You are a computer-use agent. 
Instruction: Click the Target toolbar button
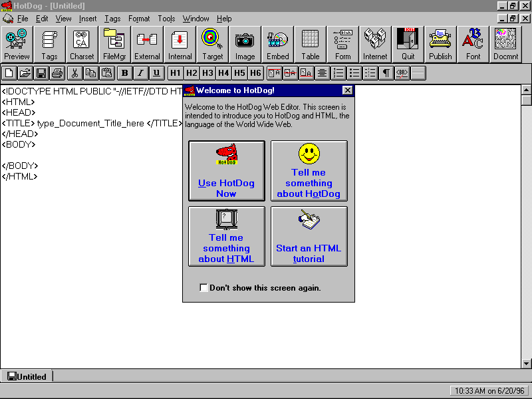point(212,45)
